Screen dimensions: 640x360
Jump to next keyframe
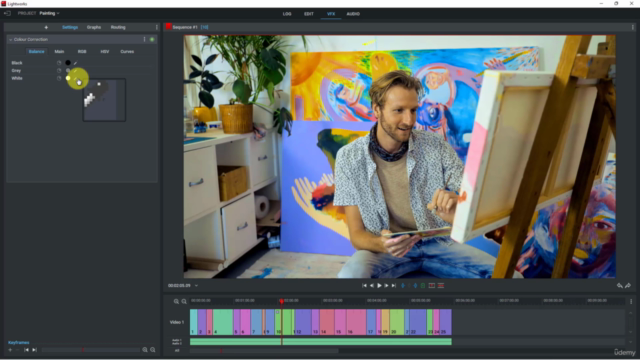(x=34, y=350)
